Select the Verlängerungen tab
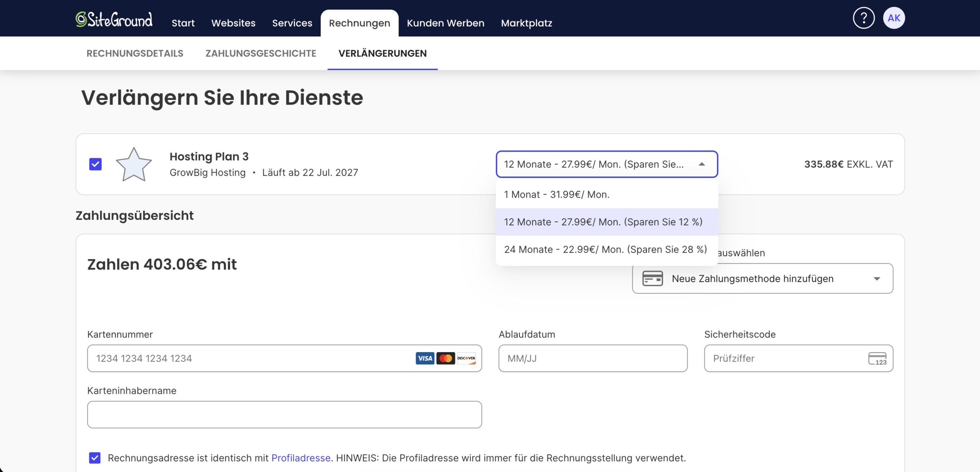Image resolution: width=980 pixels, height=472 pixels. 382,53
